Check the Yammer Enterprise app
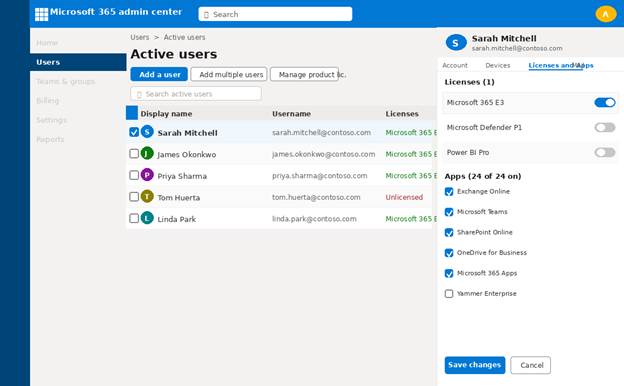Screen dimensions: 624x386 tap(449, 294)
